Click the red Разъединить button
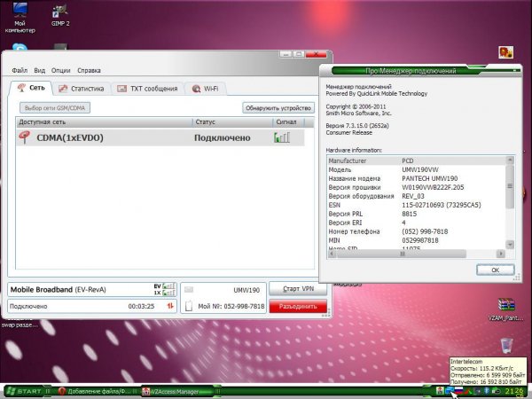Screen dimensions: 532x399 [298, 307]
